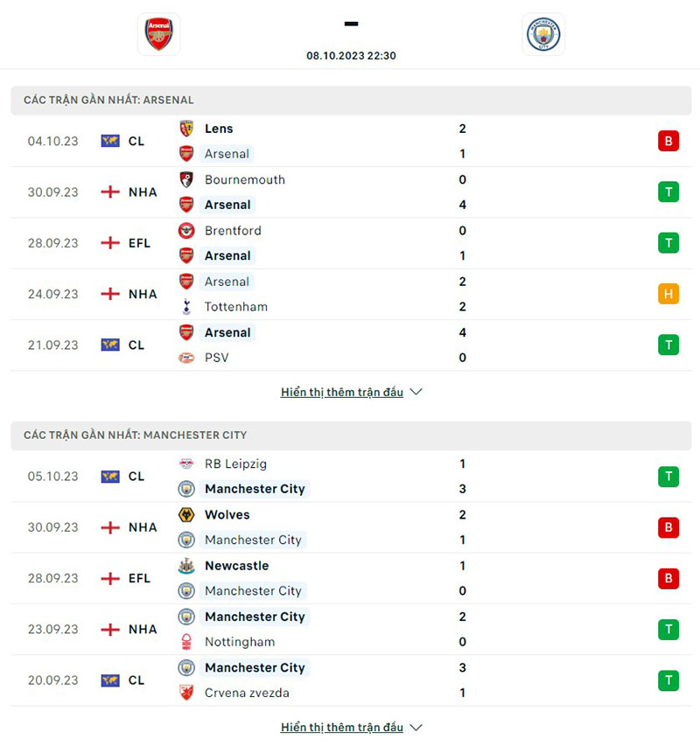Image resolution: width=700 pixels, height=753 pixels.
Task: Click the EFL competition icon next to 28.09.23
Action: pyautogui.click(x=109, y=242)
